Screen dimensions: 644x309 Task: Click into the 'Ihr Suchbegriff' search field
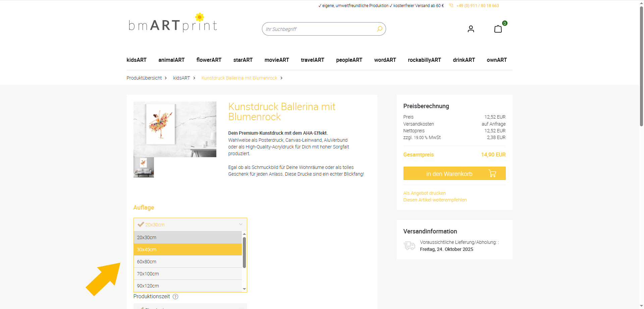(319, 29)
